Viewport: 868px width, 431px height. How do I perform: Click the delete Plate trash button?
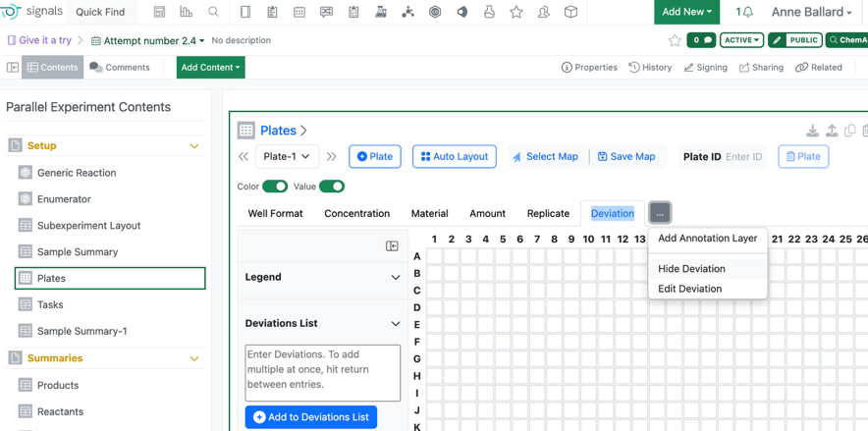coord(803,156)
